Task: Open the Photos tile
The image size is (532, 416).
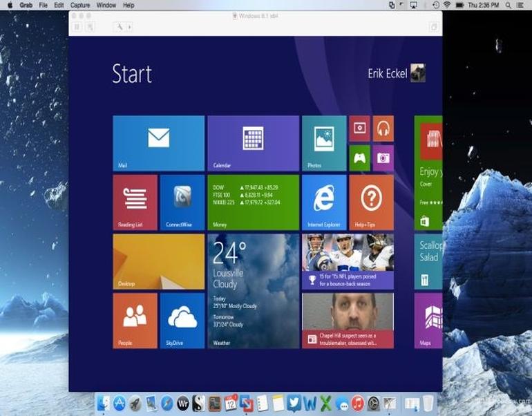Action: 324,143
